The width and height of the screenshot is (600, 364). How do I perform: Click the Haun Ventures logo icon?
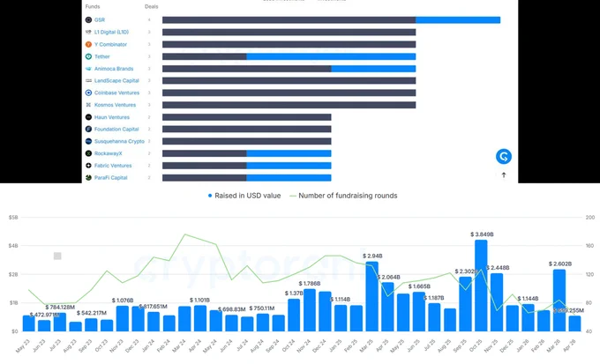click(x=88, y=117)
